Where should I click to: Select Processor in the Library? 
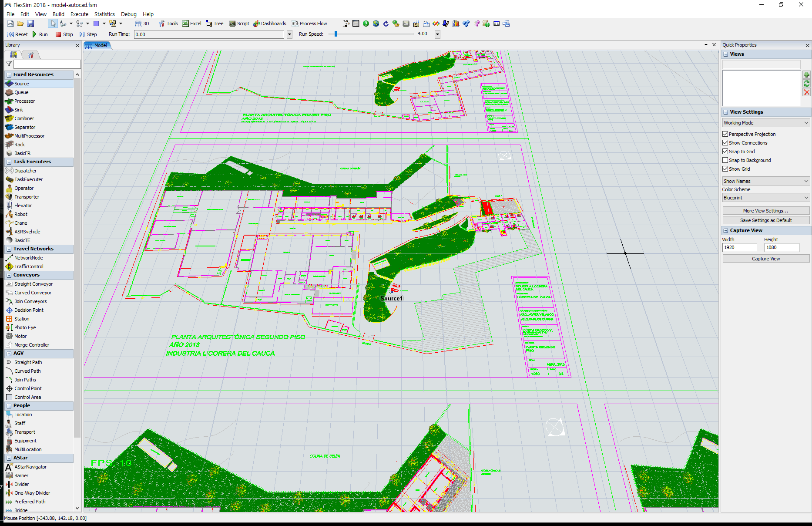click(x=24, y=101)
